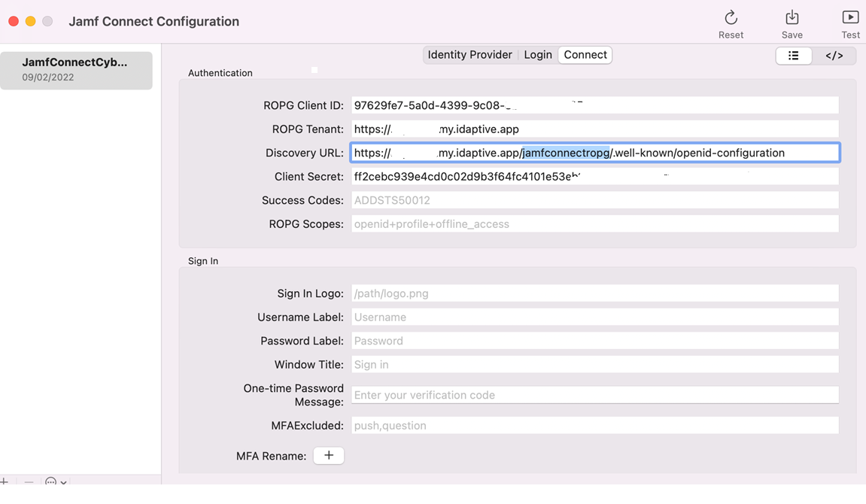The height and width of the screenshot is (504, 866).
Task: Click the Discovery URL input field
Action: (x=594, y=152)
